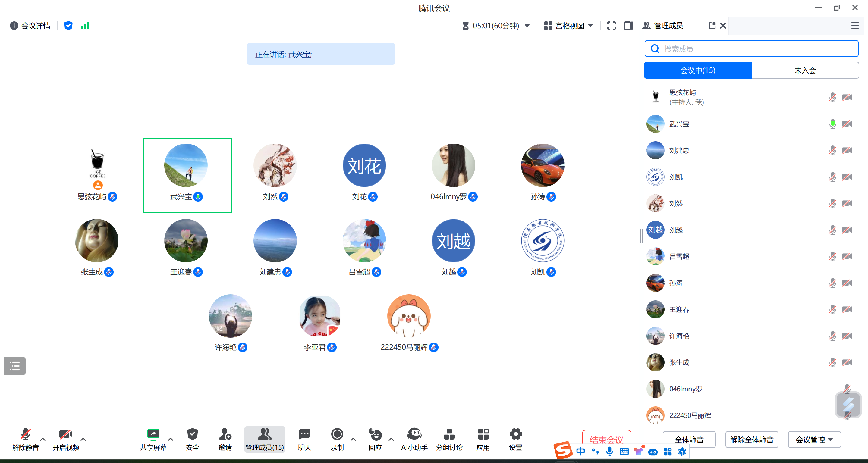This screenshot has width=868, height=463.
Task: Open the 会议管控 dropdown
Action: tap(814, 440)
